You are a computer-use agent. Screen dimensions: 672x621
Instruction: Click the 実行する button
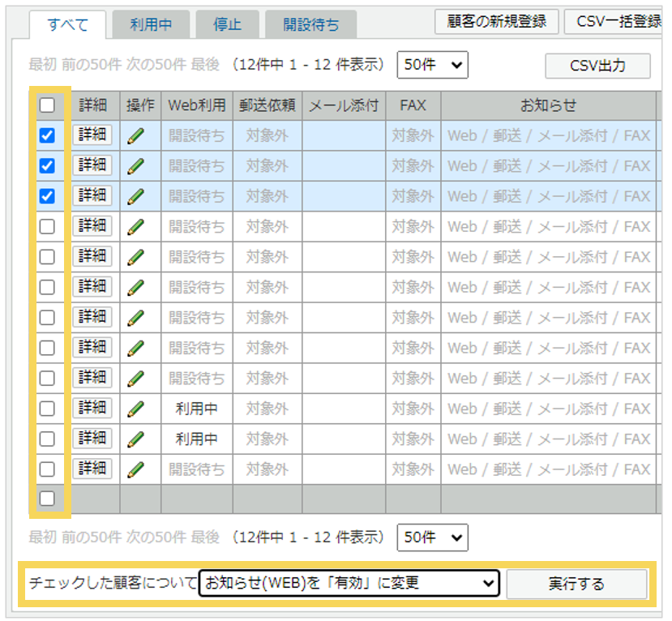576,584
